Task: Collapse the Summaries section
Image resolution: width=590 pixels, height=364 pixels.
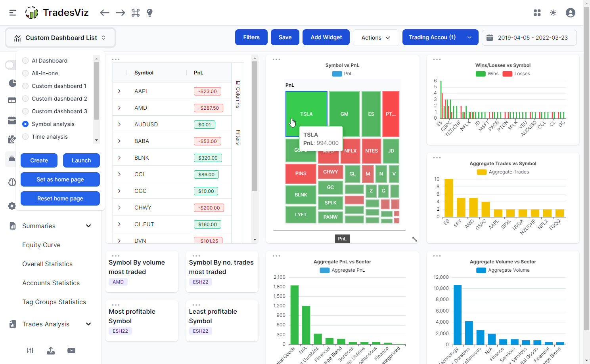Action: [x=88, y=225]
